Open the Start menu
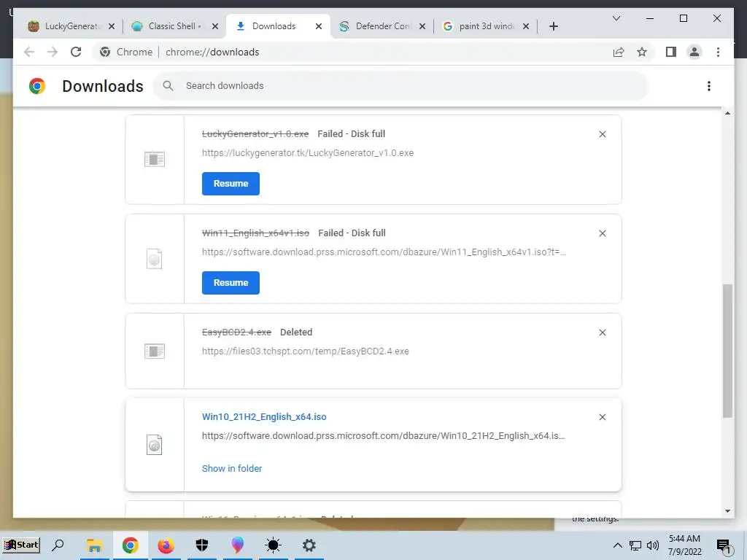Screen dimensions: 747x560 click(21, 545)
